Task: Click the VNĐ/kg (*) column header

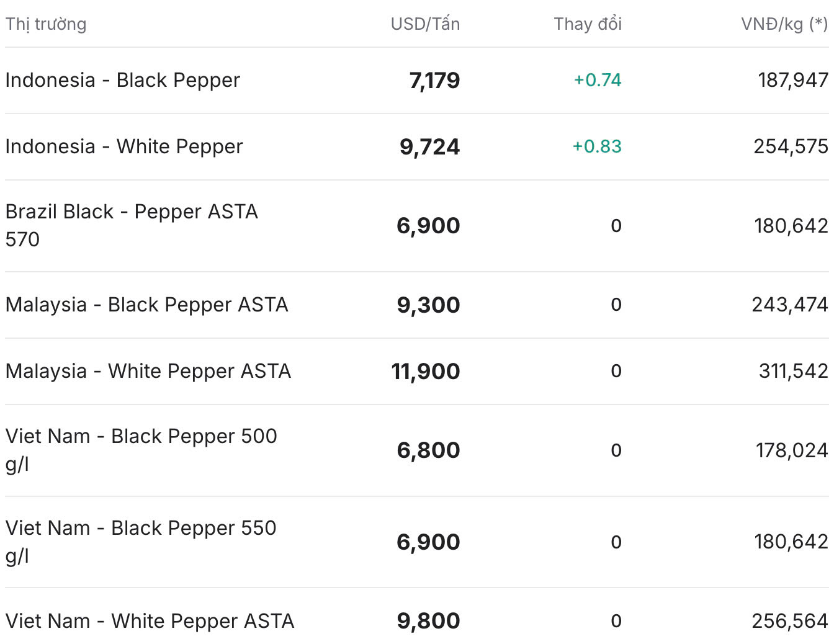Action: click(x=784, y=24)
